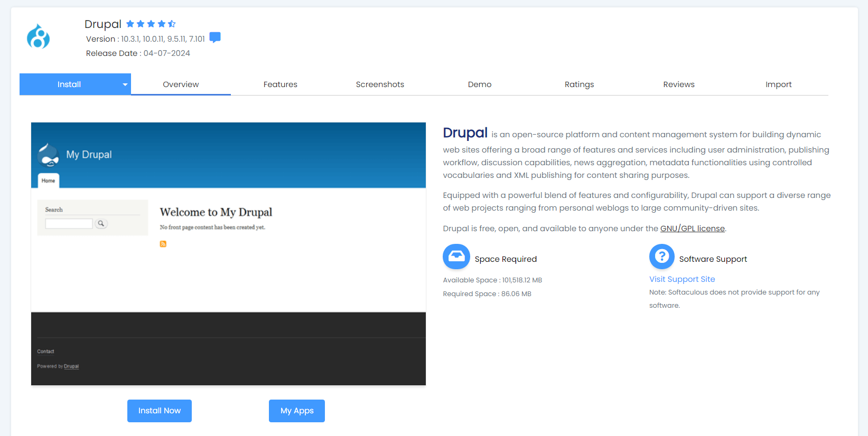Switch to the Overview tab
This screenshot has height=436, width=868.
click(x=181, y=84)
